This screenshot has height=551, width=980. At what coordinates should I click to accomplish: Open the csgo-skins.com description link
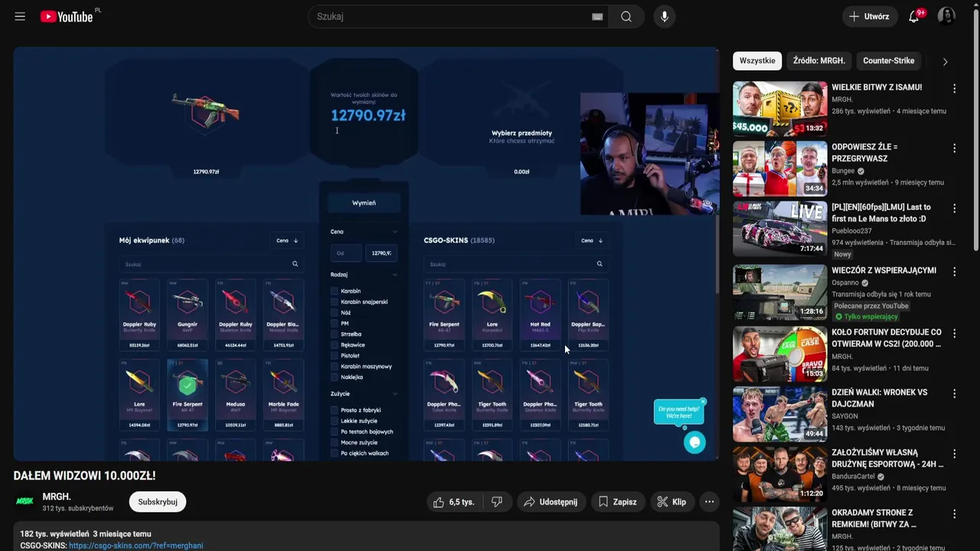pos(136,546)
